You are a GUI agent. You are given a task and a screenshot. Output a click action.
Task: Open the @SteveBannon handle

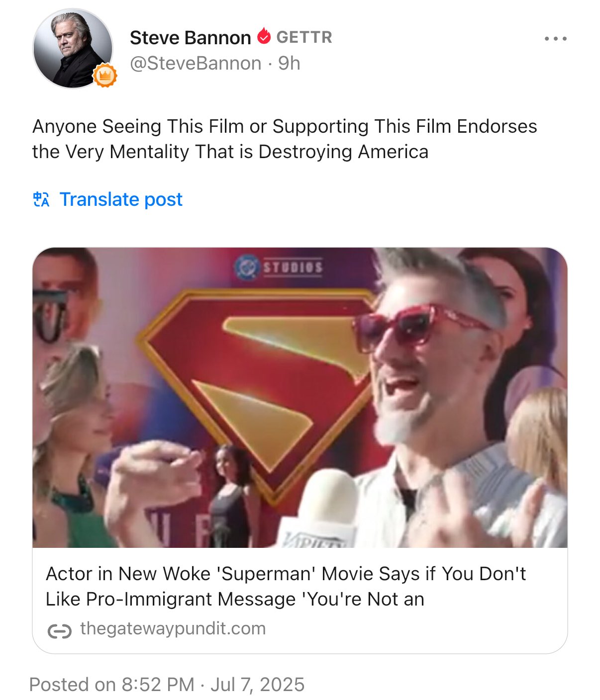tap(196, 64)
